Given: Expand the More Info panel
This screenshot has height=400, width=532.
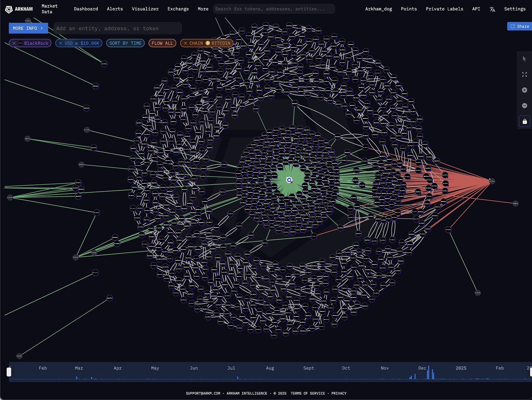Looking at the screenshot, I should 28,28.
